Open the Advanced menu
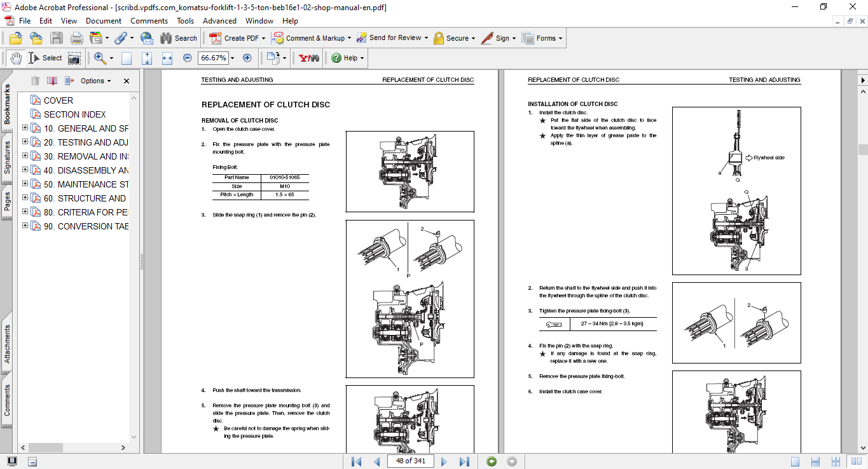This screenshot has height=469, width=868. point(219,21)
